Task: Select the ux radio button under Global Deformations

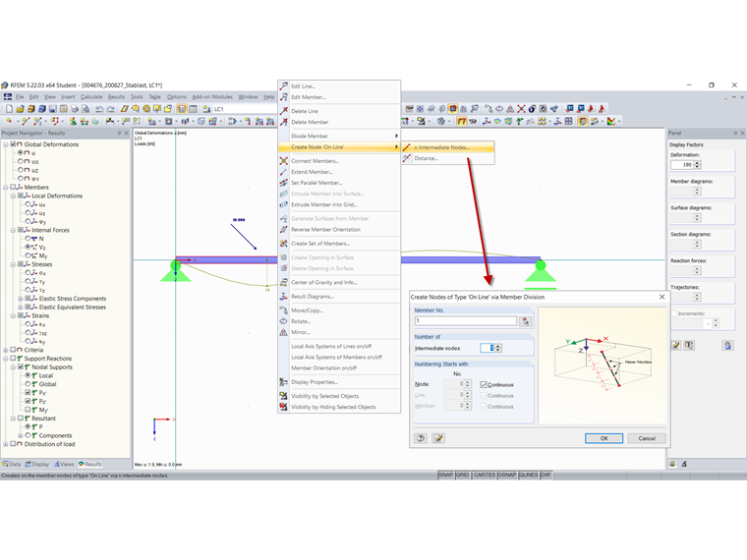Action: [x=21, y=161]
